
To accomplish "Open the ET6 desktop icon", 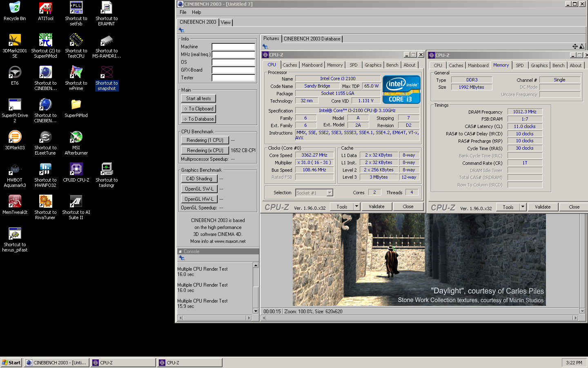I will (15, 76).
